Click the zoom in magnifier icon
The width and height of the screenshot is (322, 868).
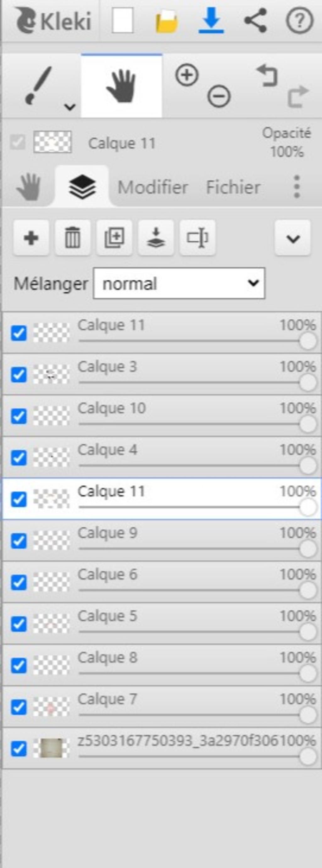(186, 74)
